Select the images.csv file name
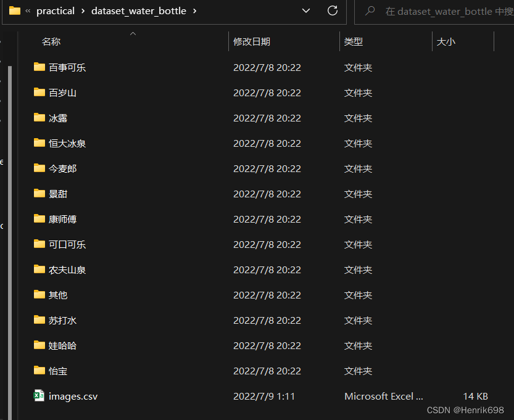The width and height of the screenshot is (514, 420). click(x=73, y=397)
